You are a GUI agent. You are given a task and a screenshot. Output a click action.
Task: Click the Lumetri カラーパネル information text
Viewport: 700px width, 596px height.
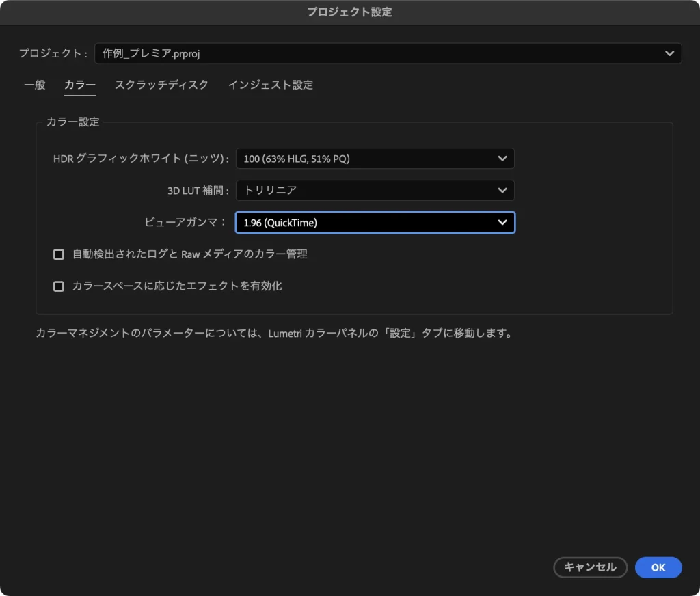tap(275, 333)
